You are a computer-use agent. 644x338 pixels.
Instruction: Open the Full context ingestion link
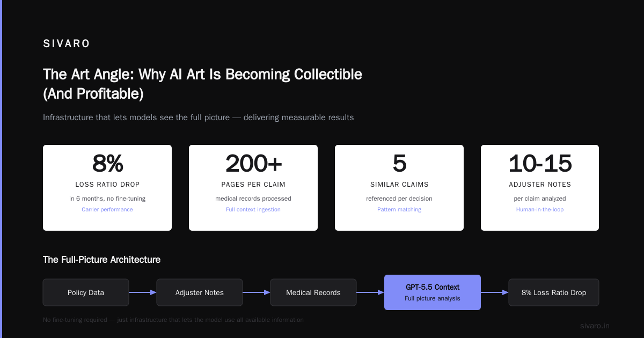point(253,209)
